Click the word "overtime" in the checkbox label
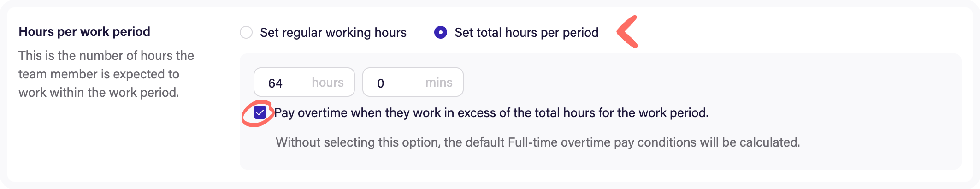 (x=322, y=113)
